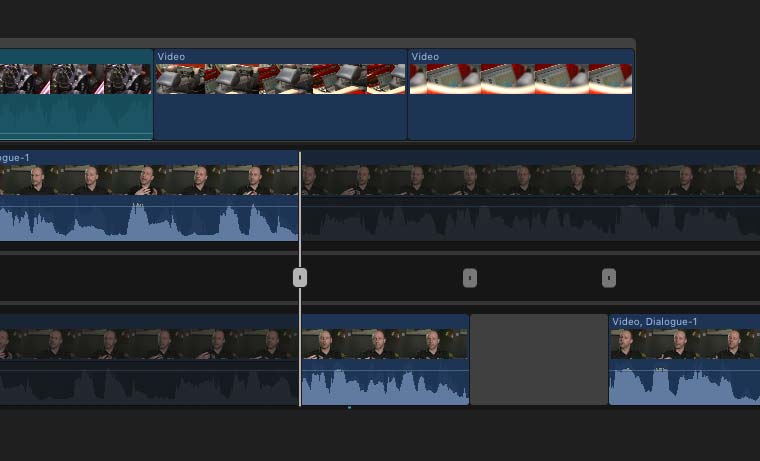Select the teal clip with pink stripes thumbnails
Screen dimensions: 760x461
76,94
